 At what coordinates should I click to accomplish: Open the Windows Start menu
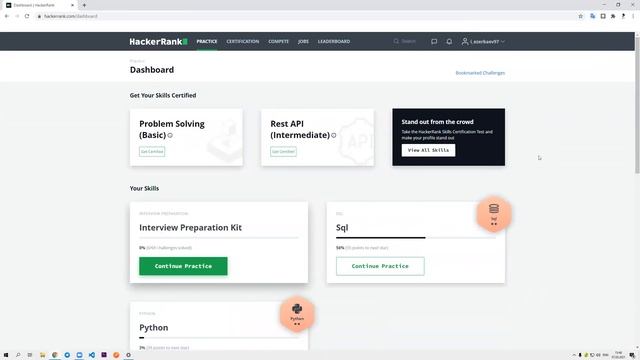pos(6,355)
